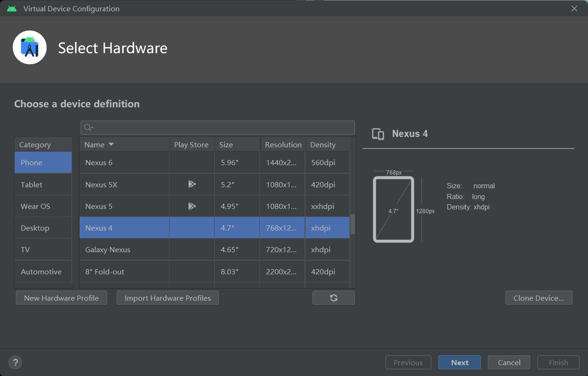The width and height of the screenshot is (588, 376).
Task: Click the device table vertical scrollbar thumb
Action: coord(353,224)
